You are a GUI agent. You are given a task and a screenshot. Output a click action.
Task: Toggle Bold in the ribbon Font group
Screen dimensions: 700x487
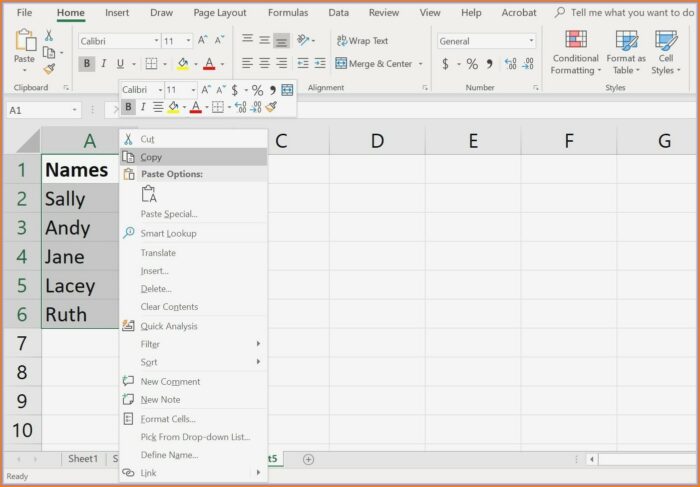point(87,64)
